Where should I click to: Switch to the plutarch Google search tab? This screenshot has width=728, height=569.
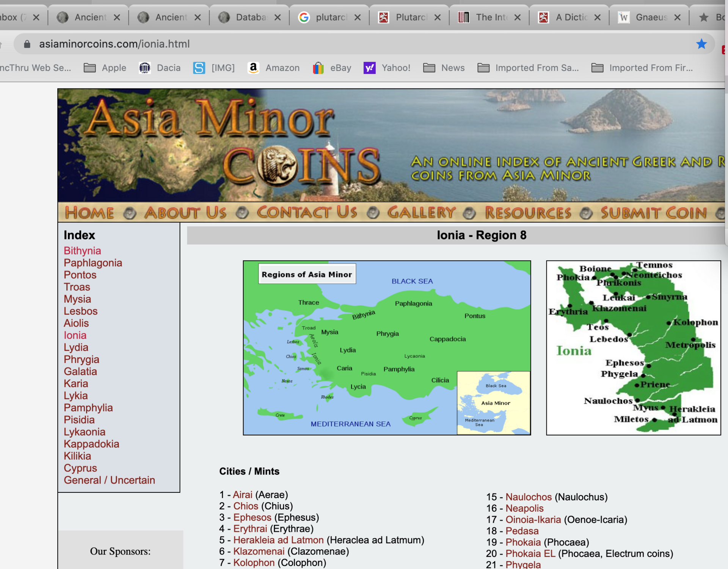[331, 17]
